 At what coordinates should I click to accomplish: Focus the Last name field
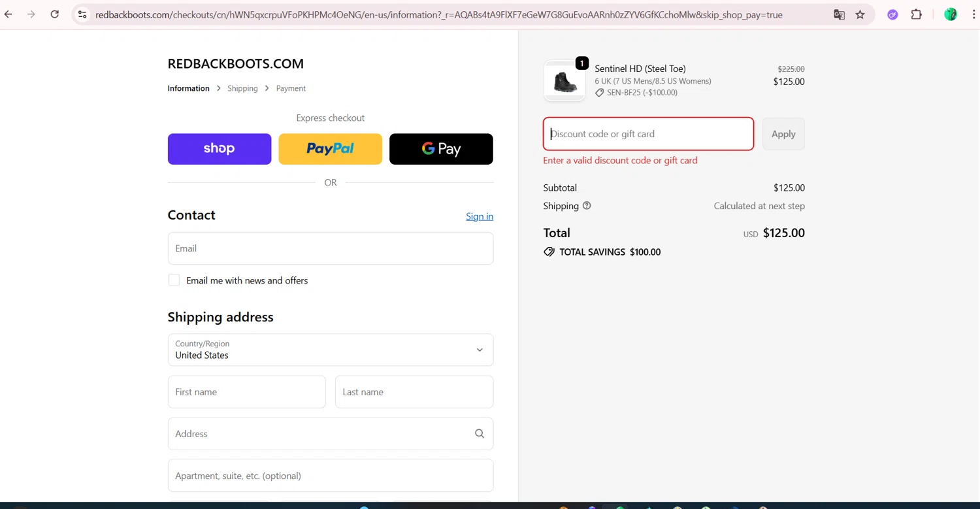point(414,392)
